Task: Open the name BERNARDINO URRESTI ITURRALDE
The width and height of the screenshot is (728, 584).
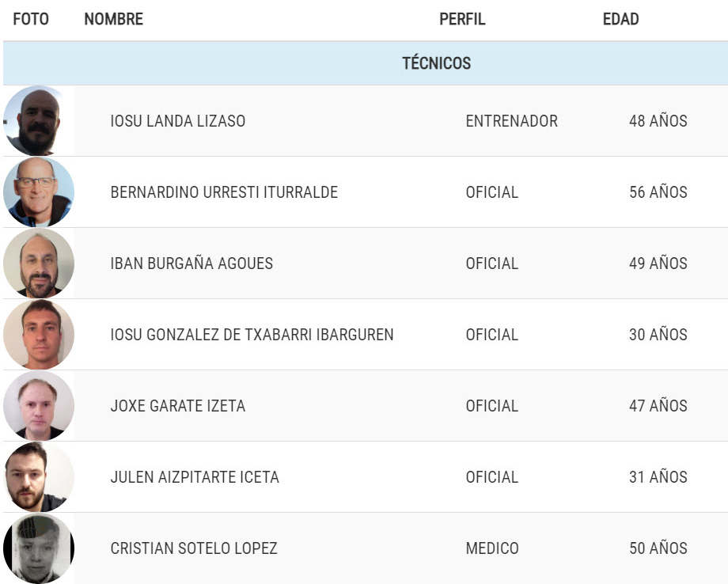Action: (224, 192)
